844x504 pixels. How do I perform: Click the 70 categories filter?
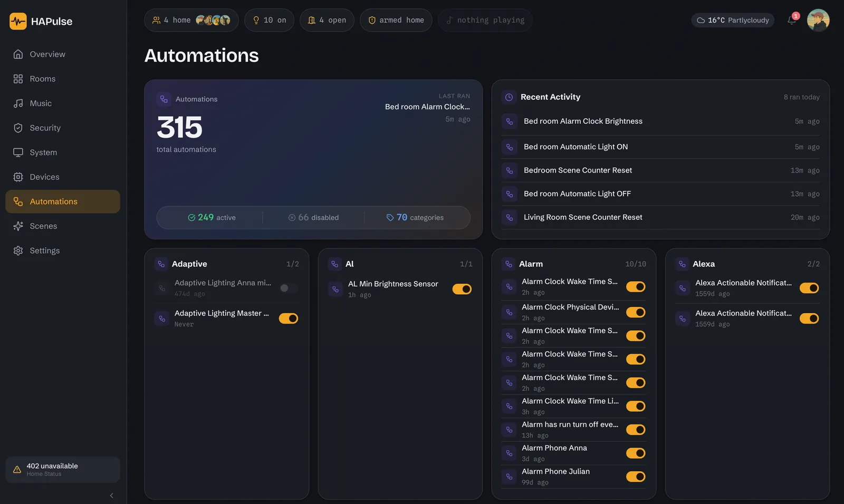coord(415,218)
